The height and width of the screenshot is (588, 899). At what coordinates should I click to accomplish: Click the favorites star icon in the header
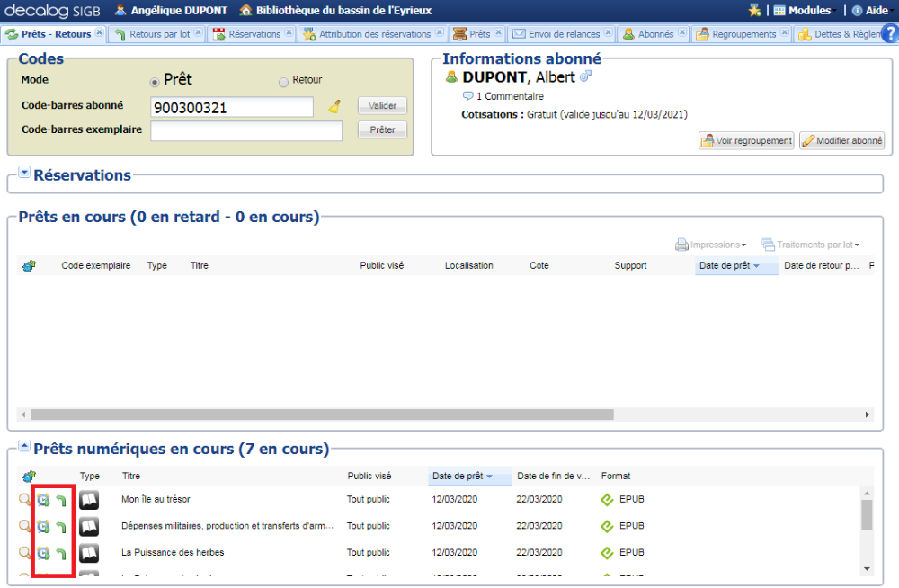[754, 11]
